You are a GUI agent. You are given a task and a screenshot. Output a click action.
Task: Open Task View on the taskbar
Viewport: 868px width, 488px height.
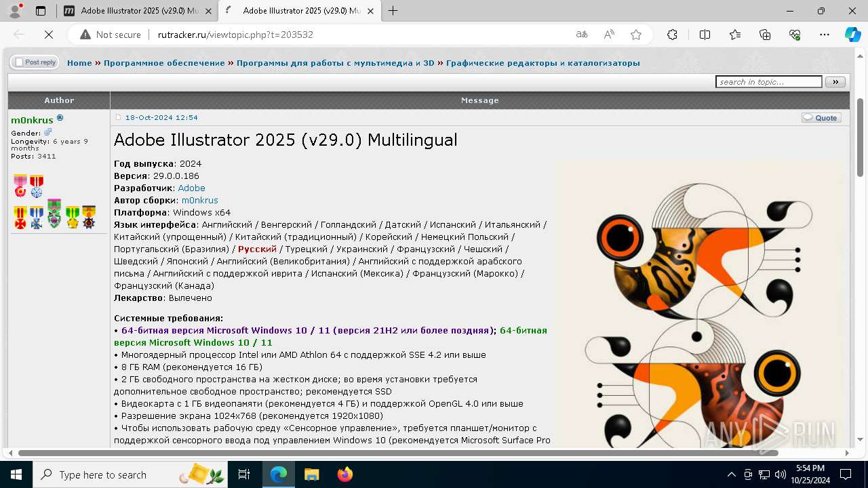click(244, 474)
